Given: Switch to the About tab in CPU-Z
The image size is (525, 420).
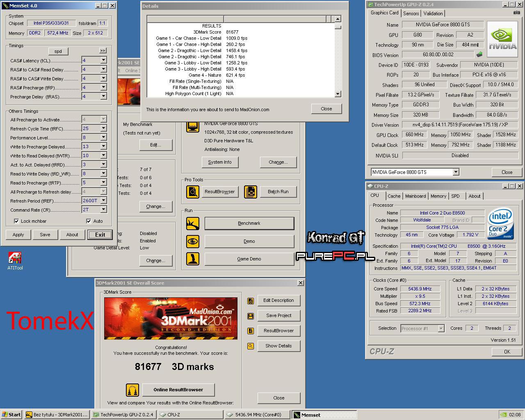Looking at the screenshot, I should pos(475,196).
